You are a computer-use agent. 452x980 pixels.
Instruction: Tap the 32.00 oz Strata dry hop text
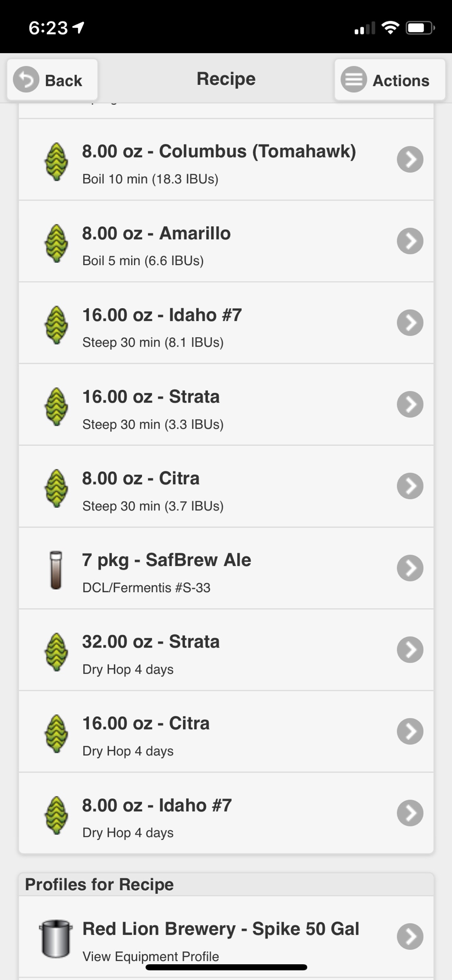tap(151, 642)
